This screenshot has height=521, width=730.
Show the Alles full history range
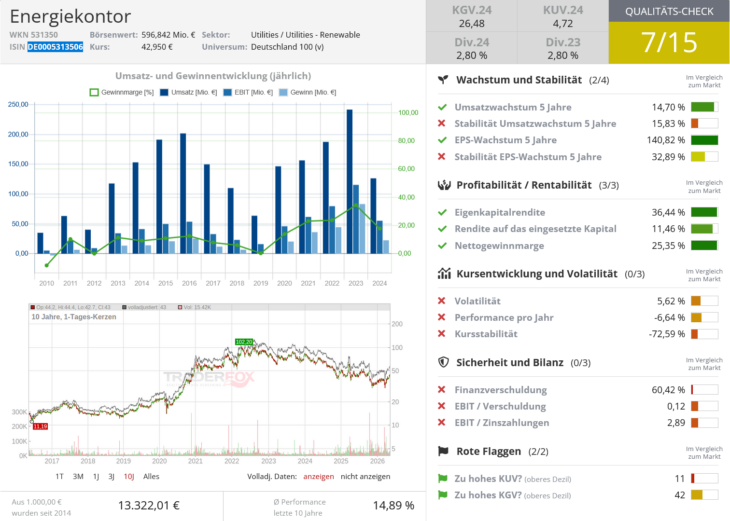[151, 476]
